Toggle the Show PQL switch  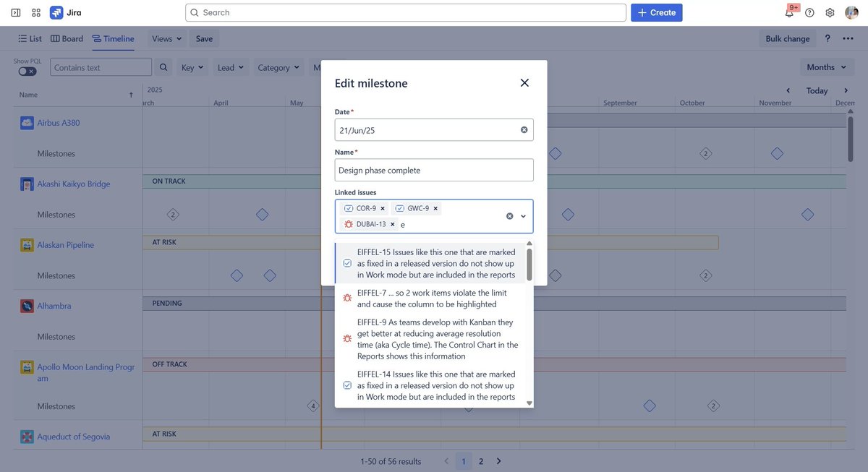[27, 71]
